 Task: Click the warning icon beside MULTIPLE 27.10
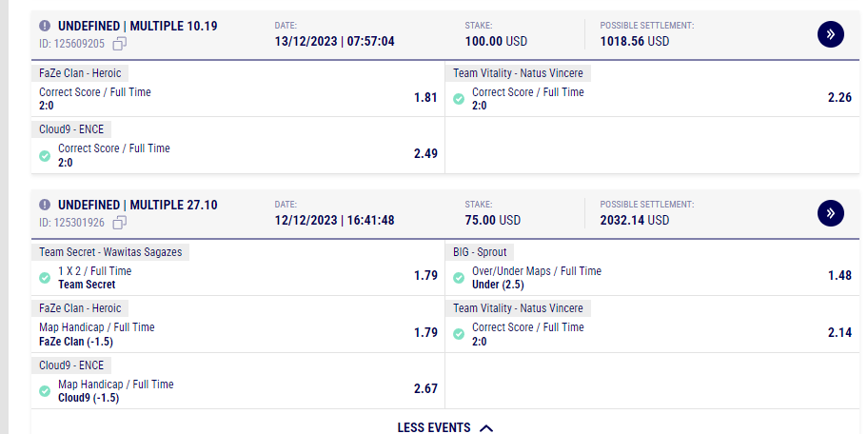[x=45, y=205]
